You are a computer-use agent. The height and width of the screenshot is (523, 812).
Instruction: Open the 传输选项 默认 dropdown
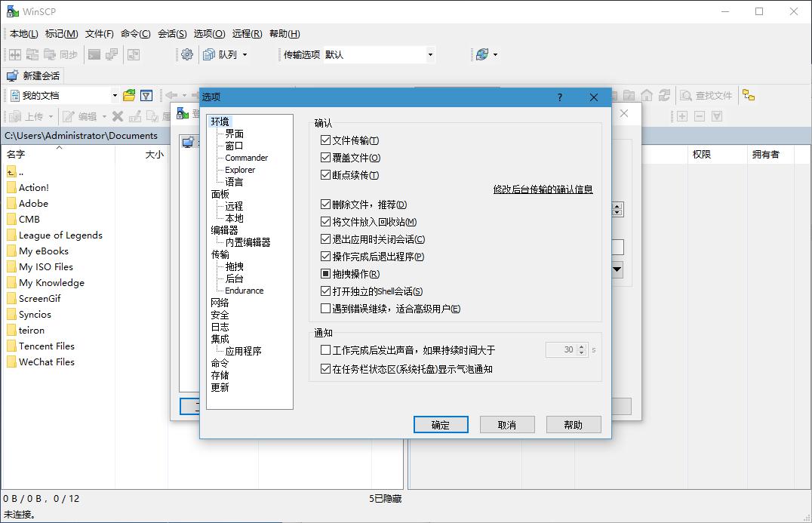(x=430, y=54)
